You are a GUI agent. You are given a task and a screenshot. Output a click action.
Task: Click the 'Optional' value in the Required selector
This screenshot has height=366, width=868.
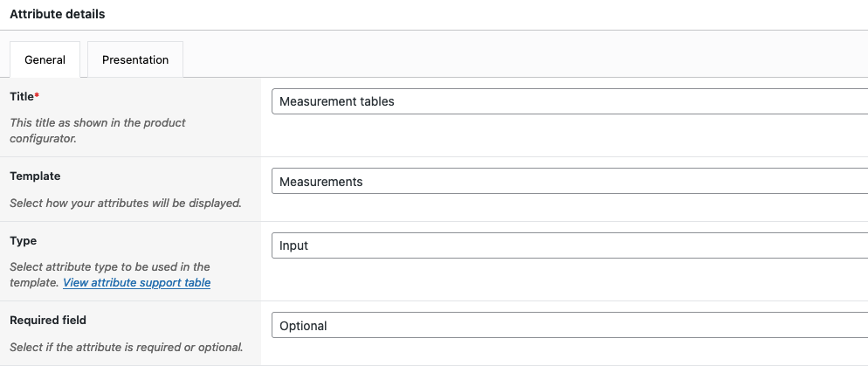303,326
